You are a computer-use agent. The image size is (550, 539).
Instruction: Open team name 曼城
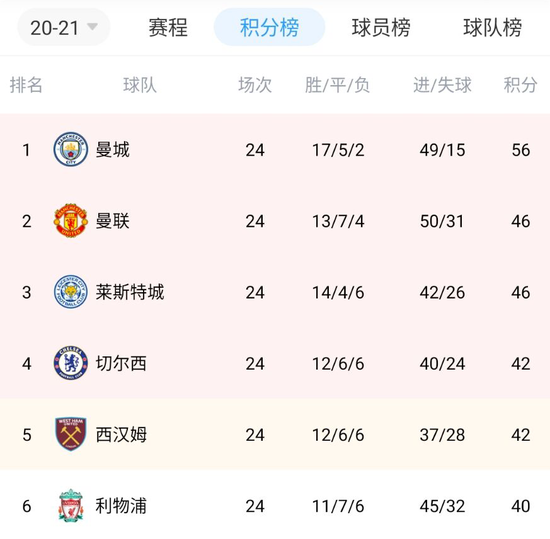tap(113, 150)
